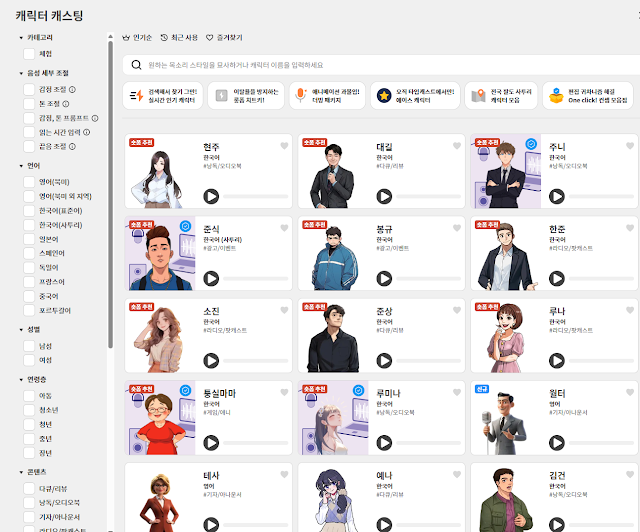Tick the 일본어 language checkbox
This screenshot has width=640, height=532.
pyautogui.click(x=29, y=239)
